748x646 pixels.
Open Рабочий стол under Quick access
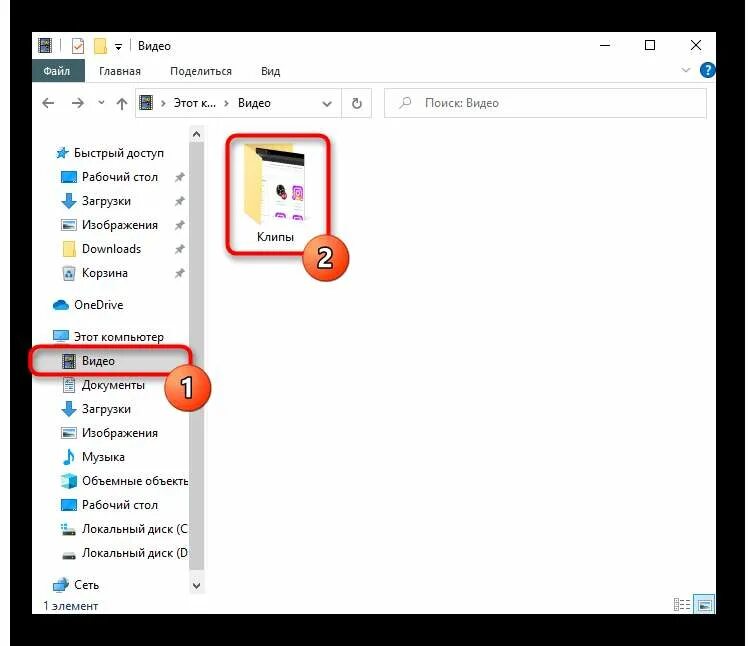120,177
